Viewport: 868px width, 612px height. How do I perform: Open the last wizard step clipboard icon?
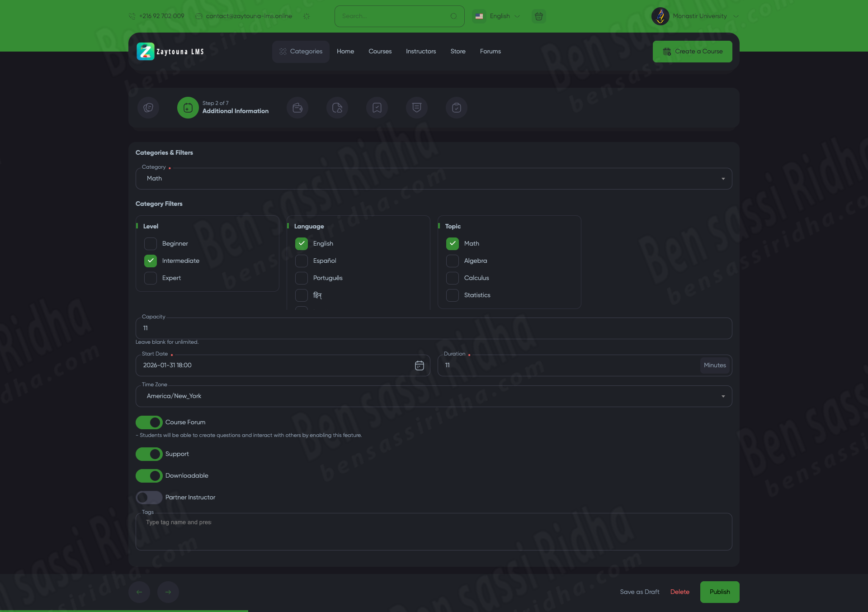click(x=457, y=108)
